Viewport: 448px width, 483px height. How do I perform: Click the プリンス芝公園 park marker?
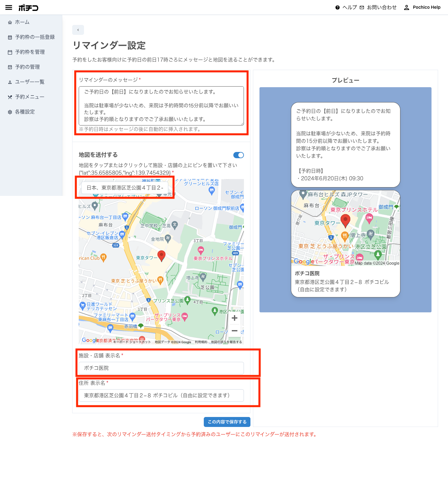coord(187,300)
